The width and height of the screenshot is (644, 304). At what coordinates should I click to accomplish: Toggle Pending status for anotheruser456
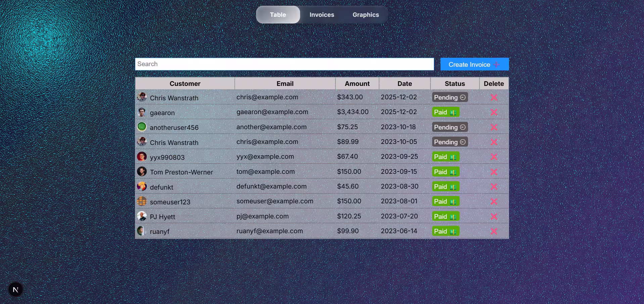pos(450,127)
